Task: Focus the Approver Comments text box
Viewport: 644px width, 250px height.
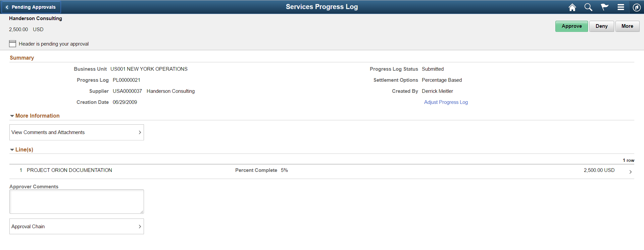Action: coord(77,201)
